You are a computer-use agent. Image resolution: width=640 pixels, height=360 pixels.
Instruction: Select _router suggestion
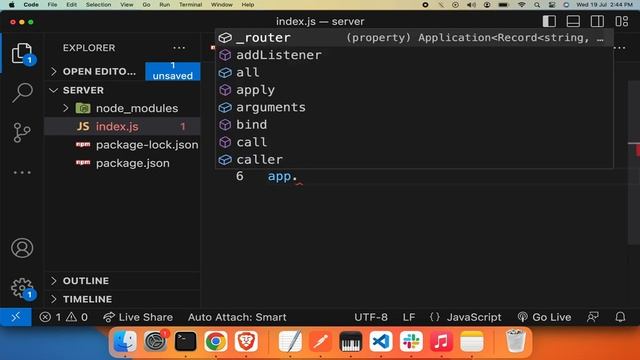[x=414, y=38]
